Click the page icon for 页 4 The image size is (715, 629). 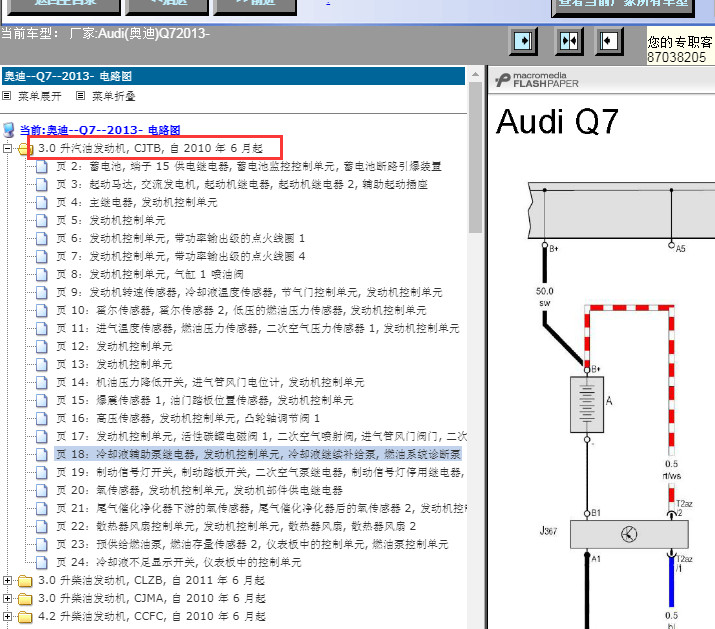41,203
